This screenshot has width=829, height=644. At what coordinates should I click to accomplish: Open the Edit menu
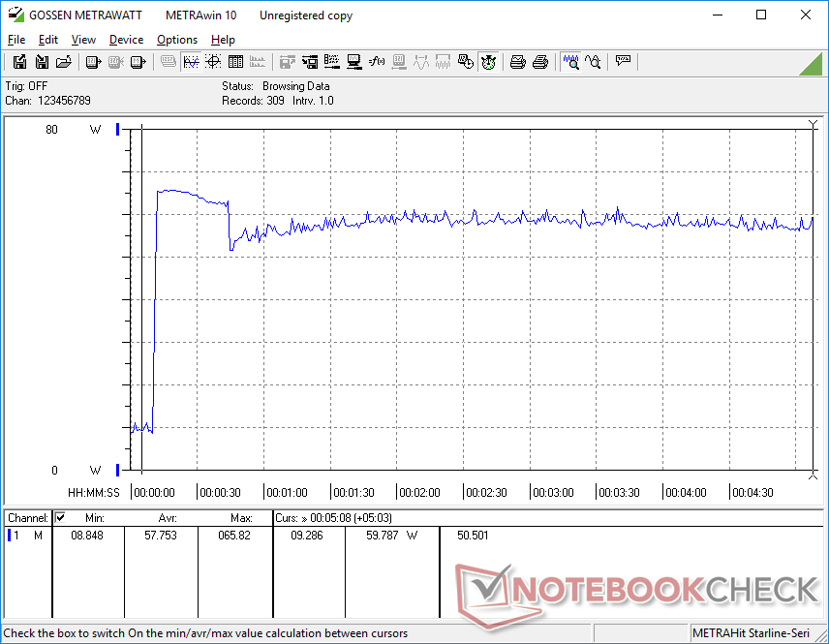coord(48,40)
